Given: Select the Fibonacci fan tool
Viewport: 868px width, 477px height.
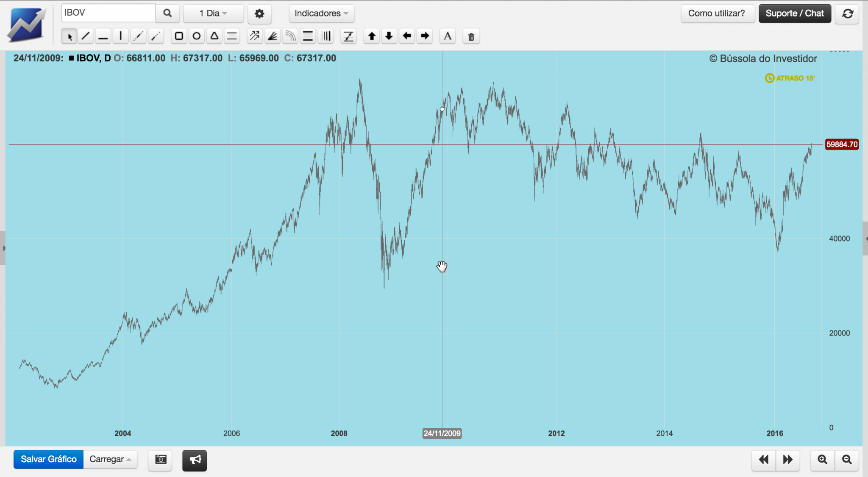Looking at the screenshot, I should coord(273,36).
